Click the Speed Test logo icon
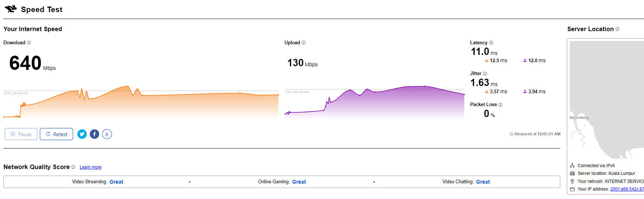 pos(11,9)
